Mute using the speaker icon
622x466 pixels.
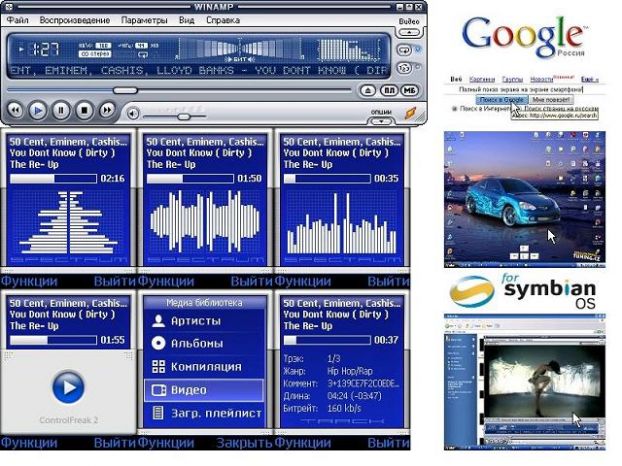[x=133, y=114]
